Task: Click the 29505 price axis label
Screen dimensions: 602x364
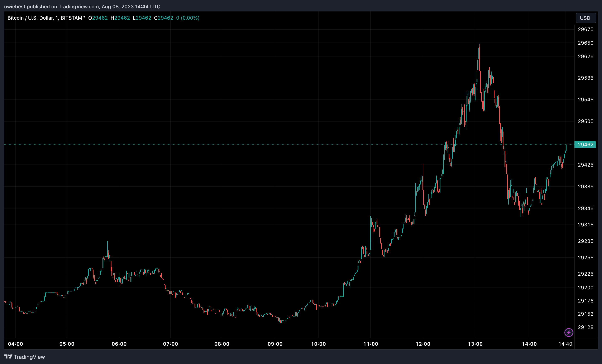Action: [585, 121]
